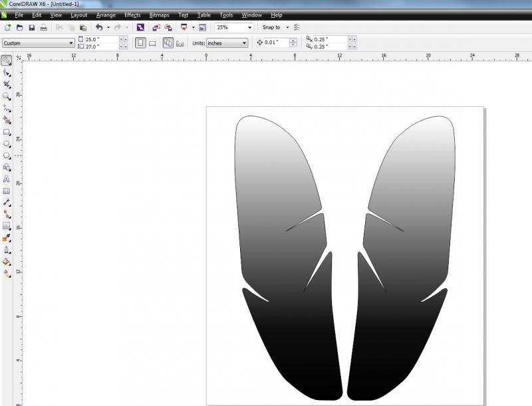Select the Rectangle tool
This screenshot has width=532, height=406.
tap(7, 132)
